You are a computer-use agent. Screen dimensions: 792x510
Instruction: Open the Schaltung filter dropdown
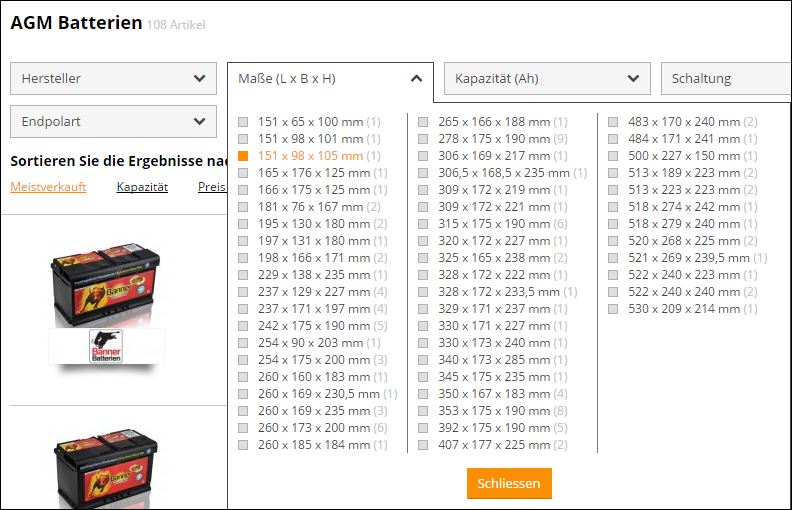(x=725, y=78)
